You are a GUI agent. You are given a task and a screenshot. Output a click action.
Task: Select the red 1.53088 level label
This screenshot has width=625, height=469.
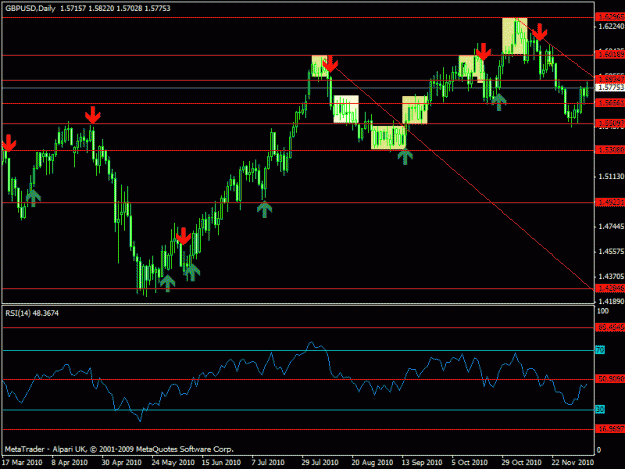610,150
